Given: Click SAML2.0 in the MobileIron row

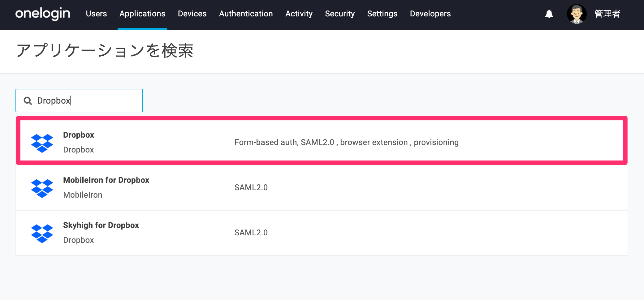Looking at the screenshot, I should 251,187.
